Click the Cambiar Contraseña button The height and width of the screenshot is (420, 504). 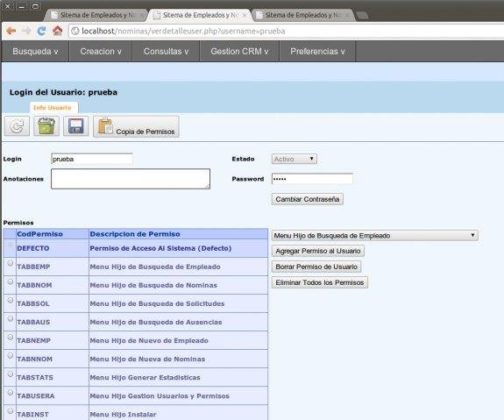click(308, 199)
